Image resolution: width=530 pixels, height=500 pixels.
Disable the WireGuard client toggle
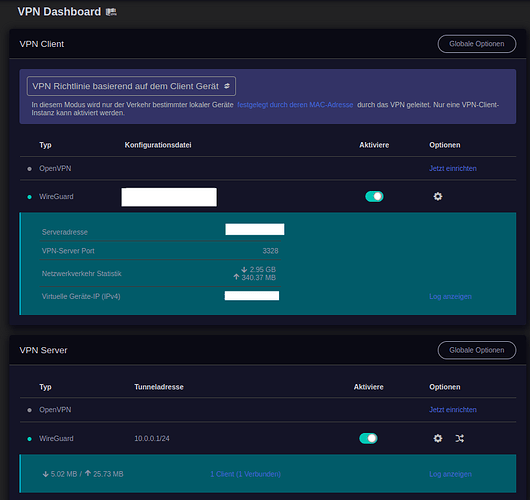pos(374,196)
